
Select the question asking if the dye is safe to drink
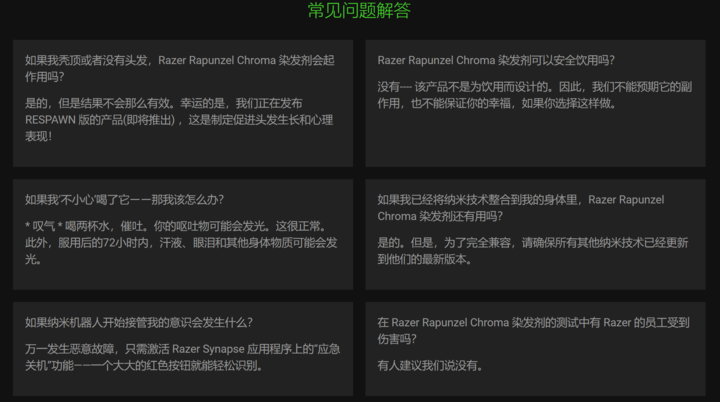[496, 60]
